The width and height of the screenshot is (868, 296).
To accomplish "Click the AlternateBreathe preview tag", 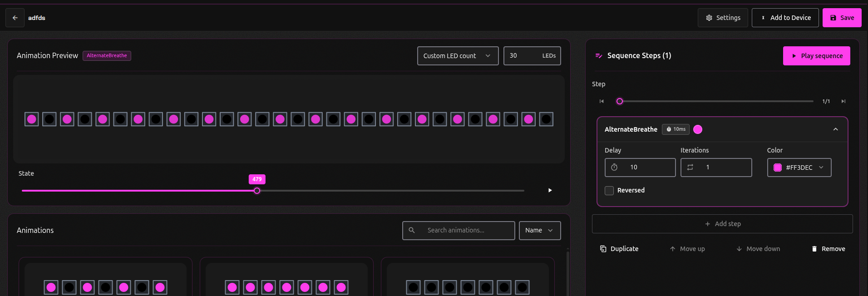I will pyautogui.click(x=107, y=55).
